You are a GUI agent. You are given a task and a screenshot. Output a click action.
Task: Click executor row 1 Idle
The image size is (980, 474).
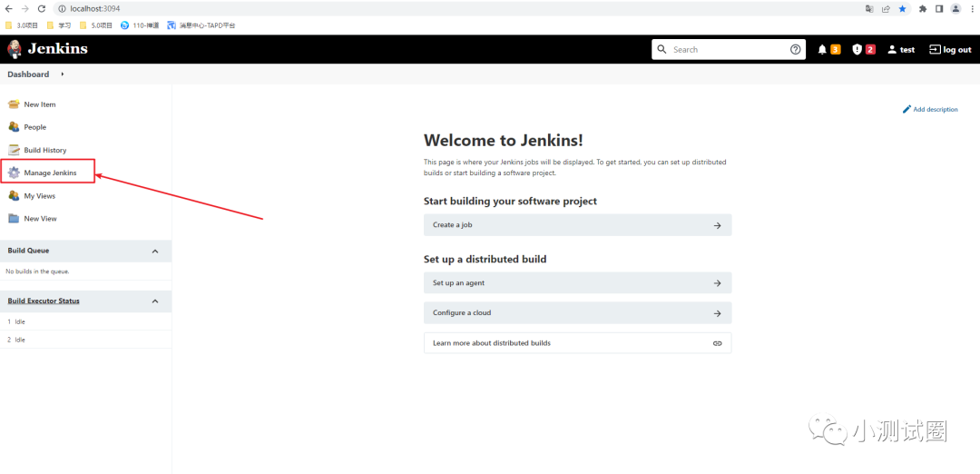tap(85, 322)
